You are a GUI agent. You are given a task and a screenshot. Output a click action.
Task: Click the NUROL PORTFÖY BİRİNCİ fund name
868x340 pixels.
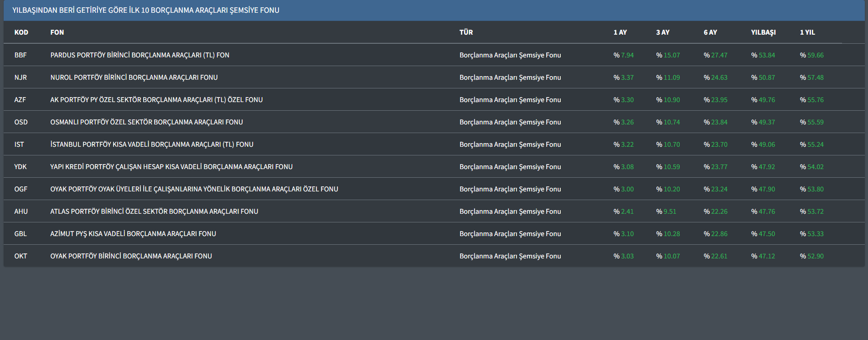coord(134,77)
